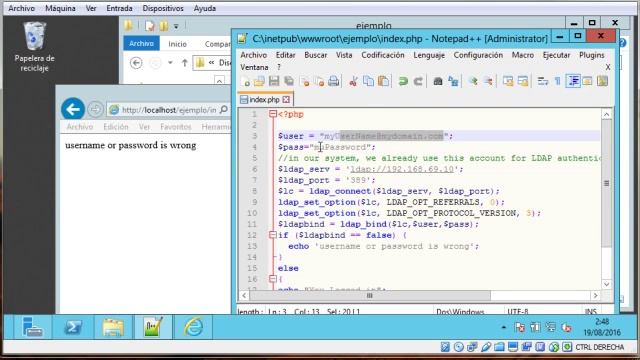Copy selection with the Copy toolbar icon
640x360 pixels.
(368, 81)
